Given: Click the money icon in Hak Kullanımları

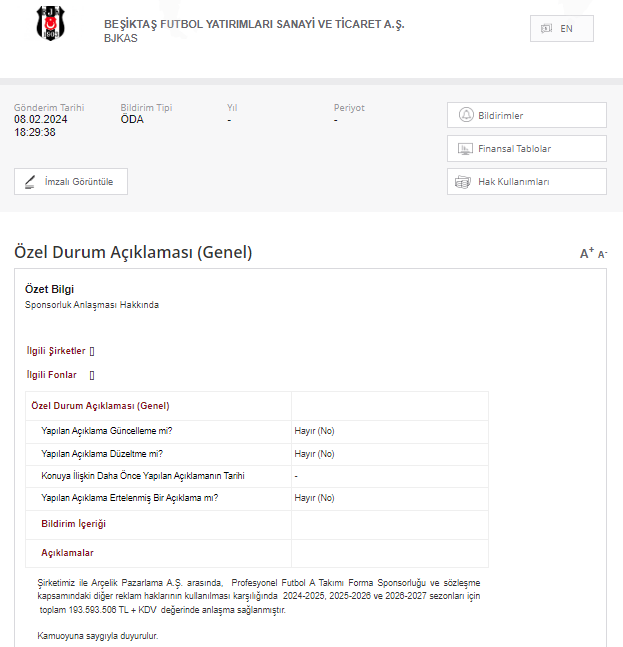Looking at the screenshot, I should click(463, 182).
